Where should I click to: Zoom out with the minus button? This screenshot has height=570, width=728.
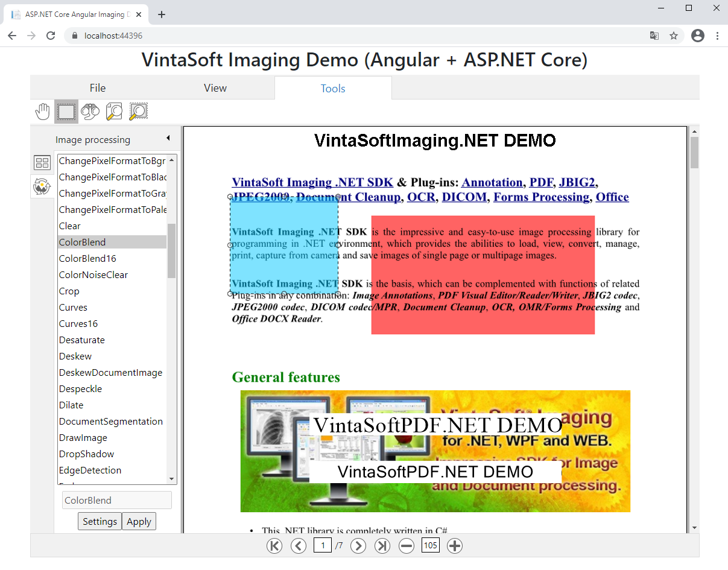[x=407, y=546]
